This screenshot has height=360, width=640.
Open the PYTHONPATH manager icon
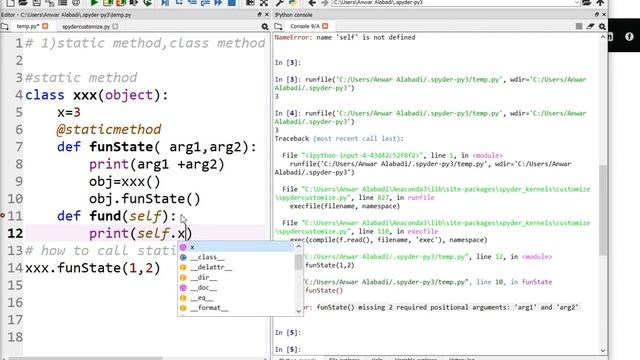point(292,3)
